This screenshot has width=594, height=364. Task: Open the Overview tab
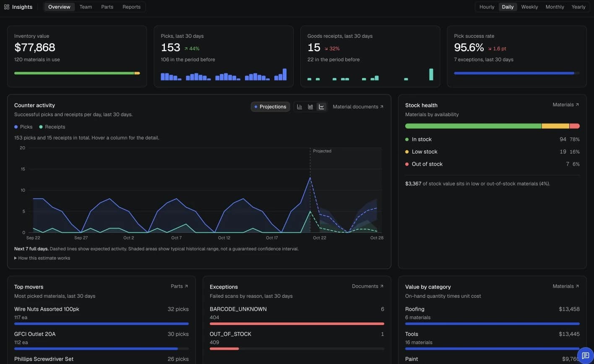(x=59, y=7)
